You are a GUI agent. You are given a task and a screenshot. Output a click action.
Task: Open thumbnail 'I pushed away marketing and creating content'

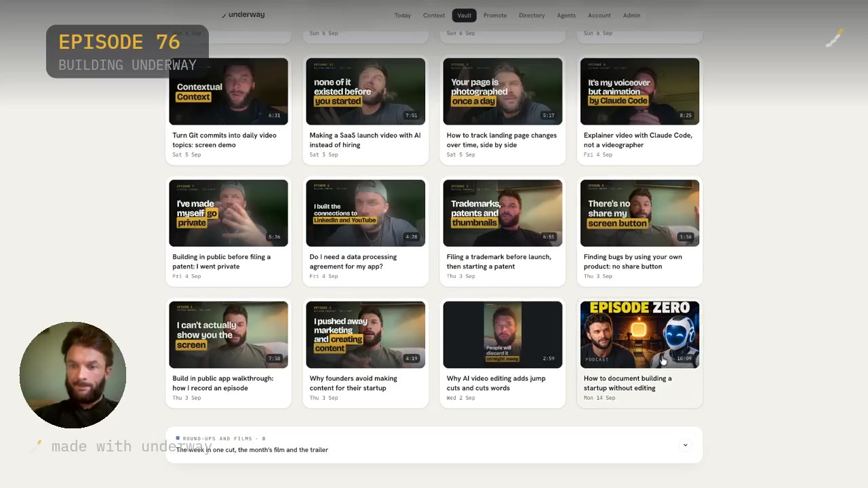click(366, 335)
